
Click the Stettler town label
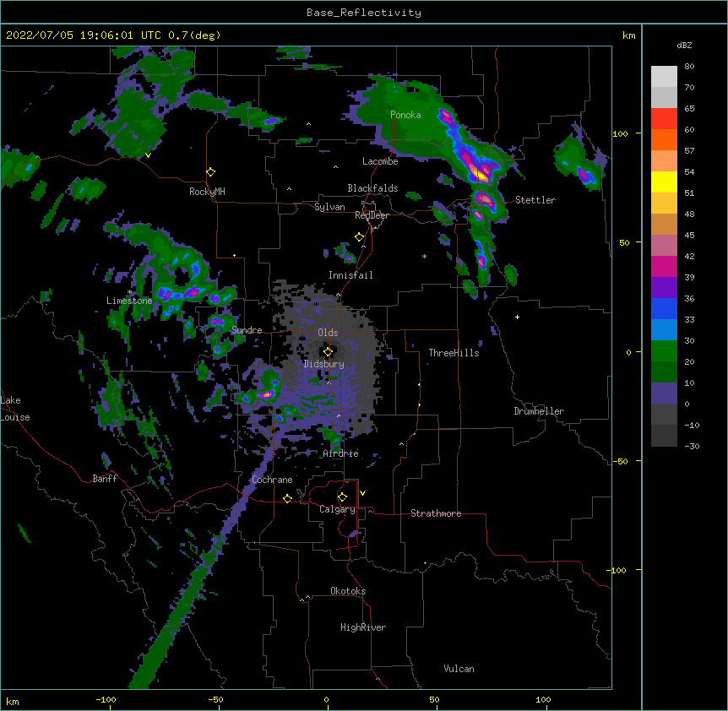pos(535,200)
